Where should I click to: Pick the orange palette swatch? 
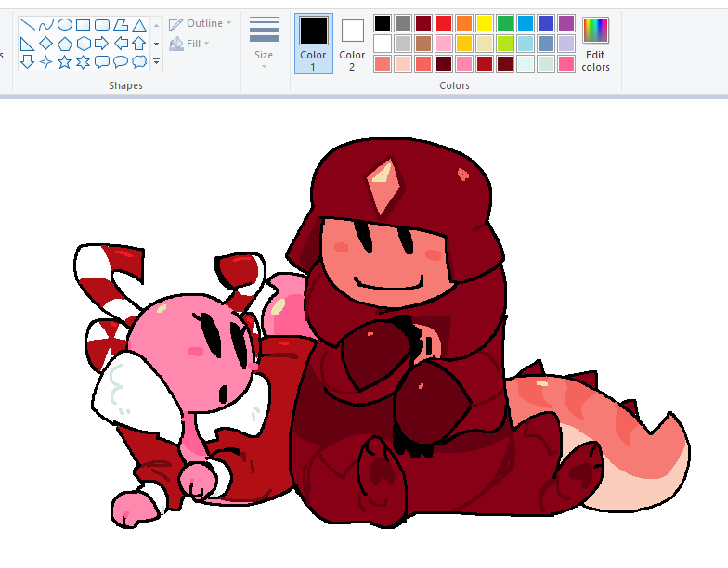(x=464, y=23)
